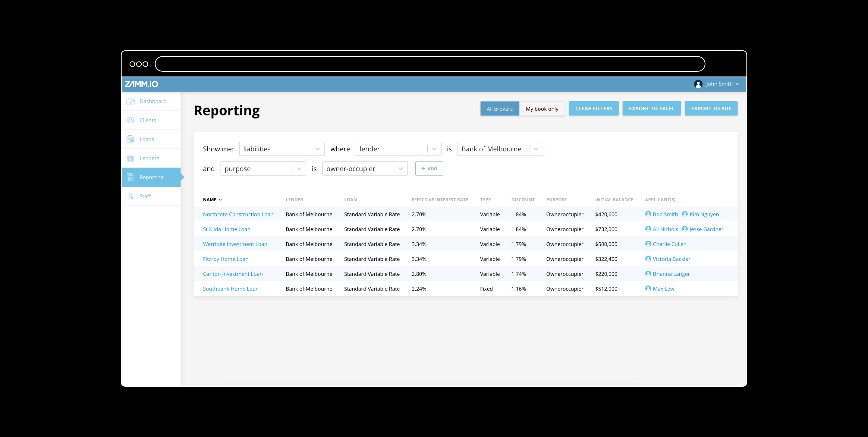Click the LENDER column header
The height and width of the screenshot is (437, 868).
[294, 200]
